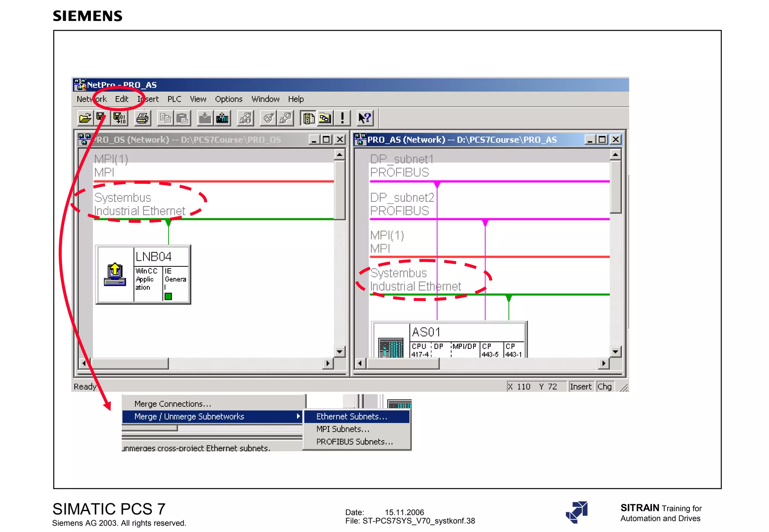
Task: Click the exclamation mark check icon
Action: pyautogui.click(x=342, y=118)
